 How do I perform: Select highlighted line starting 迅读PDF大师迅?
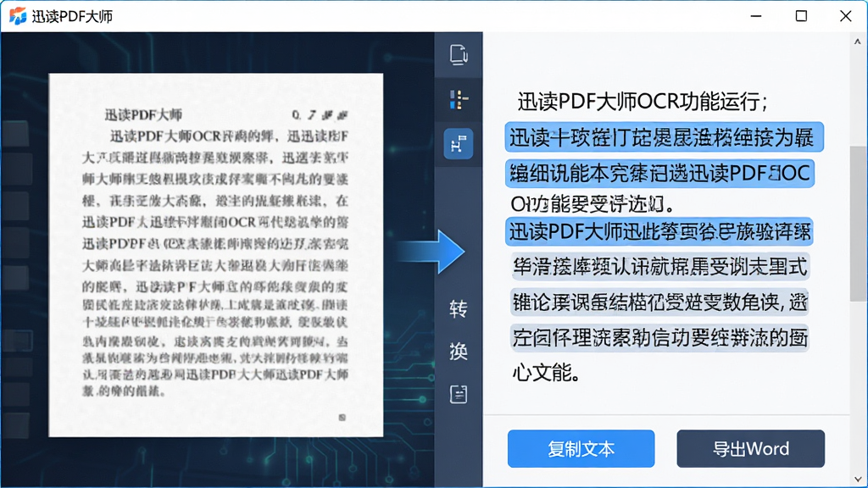click(x=659, y=232)
